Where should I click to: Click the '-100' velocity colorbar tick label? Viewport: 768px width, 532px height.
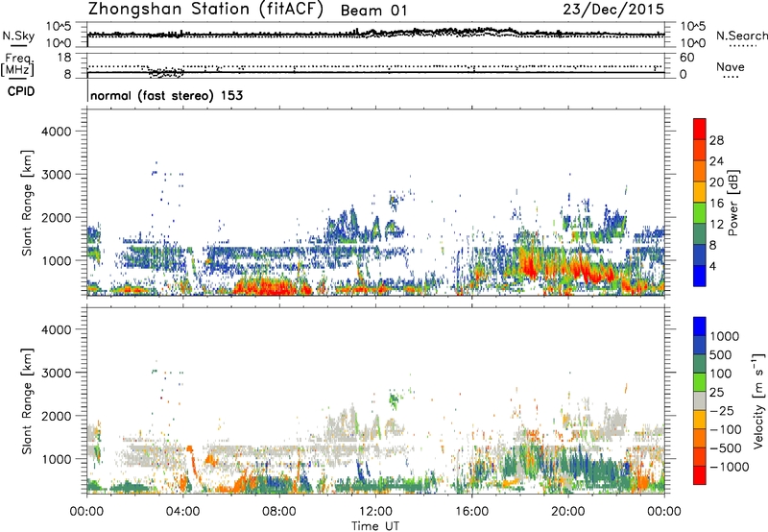tap(726, 429)
